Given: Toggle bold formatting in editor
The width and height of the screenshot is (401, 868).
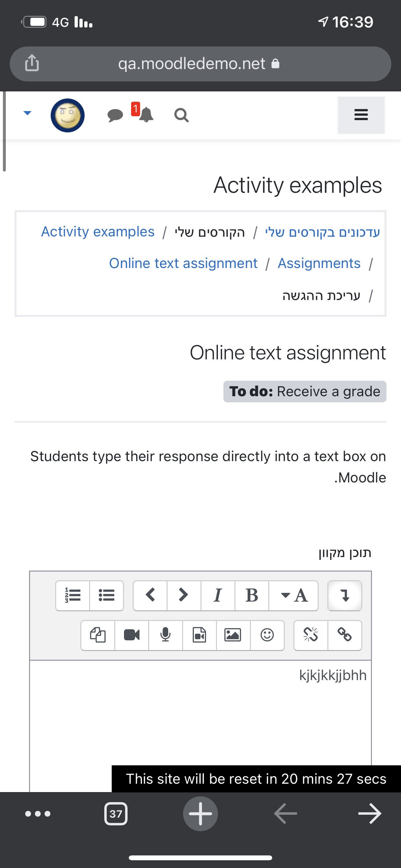Looking at the screenshot, I should click(252, 595).
